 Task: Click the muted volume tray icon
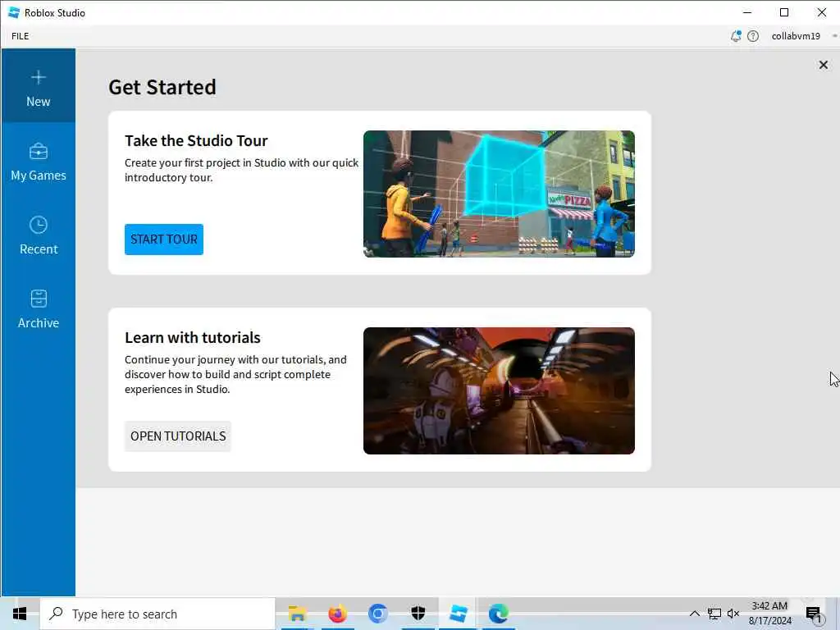tap(733, 614)
